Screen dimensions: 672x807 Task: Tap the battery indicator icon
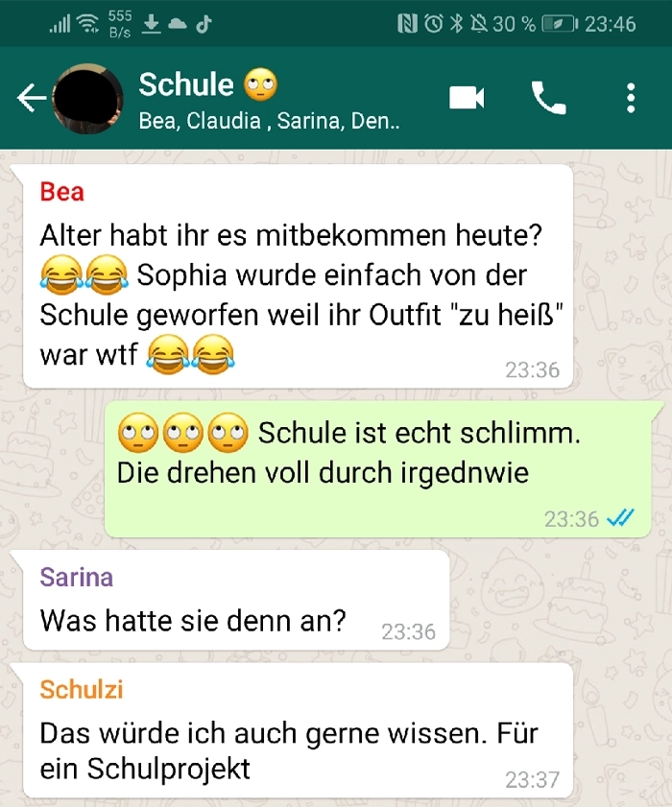click(x=560, y=24)
